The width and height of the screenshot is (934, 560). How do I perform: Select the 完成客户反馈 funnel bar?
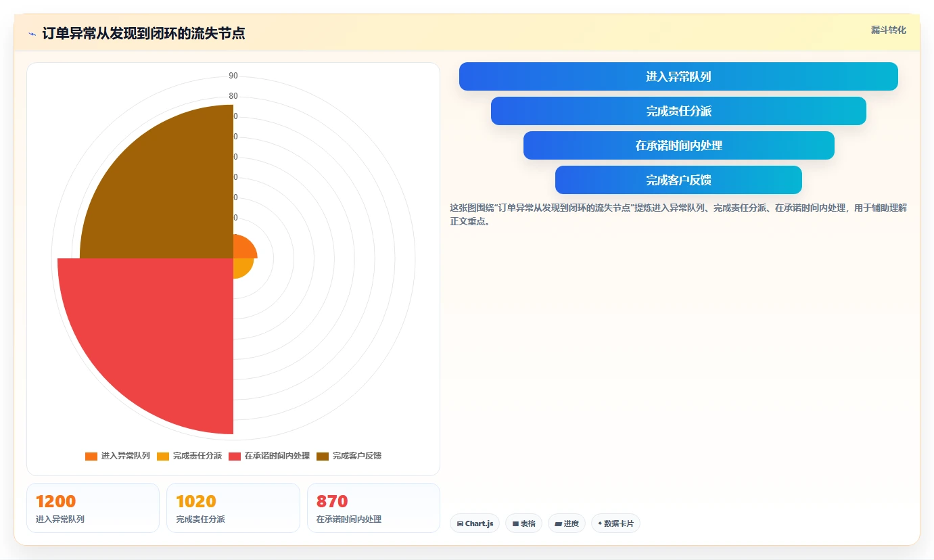click(x=678, y=180)
